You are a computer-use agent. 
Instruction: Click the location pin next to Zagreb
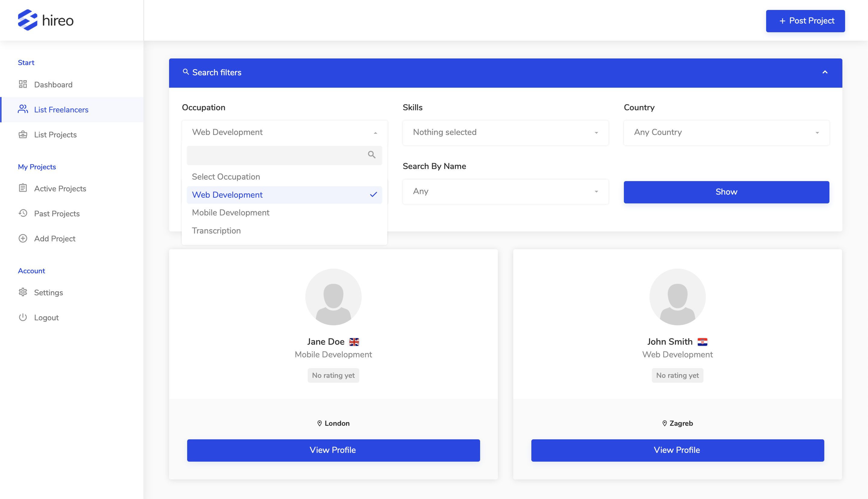click(x=665, y=423)
